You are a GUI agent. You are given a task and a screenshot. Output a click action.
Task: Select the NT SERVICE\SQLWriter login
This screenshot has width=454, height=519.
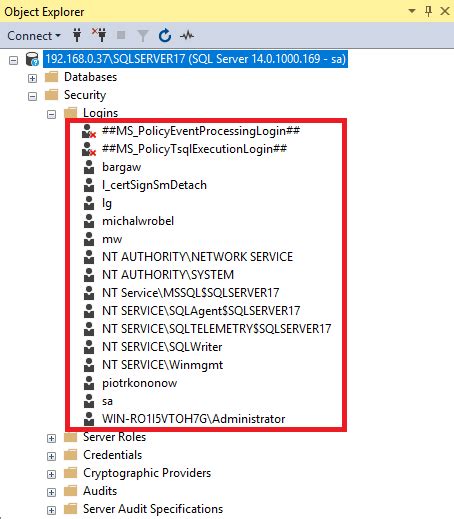pyautogui.click(x=162, y=347)
